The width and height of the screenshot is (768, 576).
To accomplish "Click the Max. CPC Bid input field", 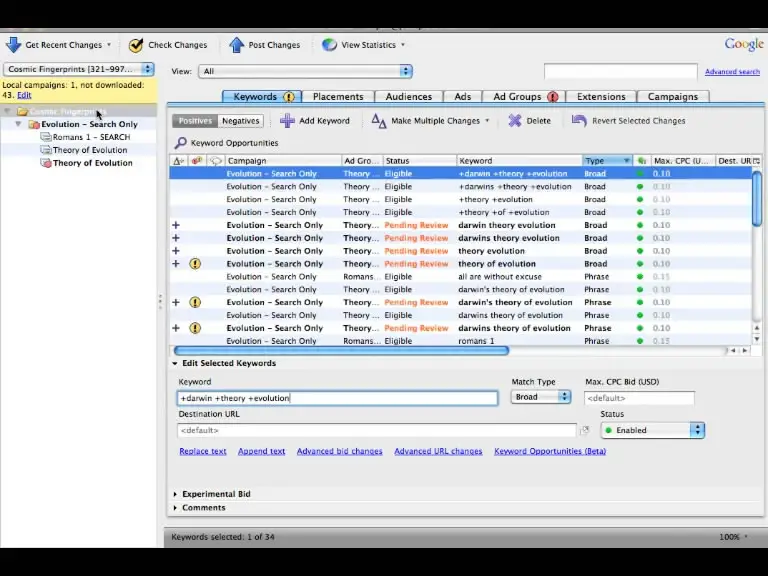I will click(639, 398).
